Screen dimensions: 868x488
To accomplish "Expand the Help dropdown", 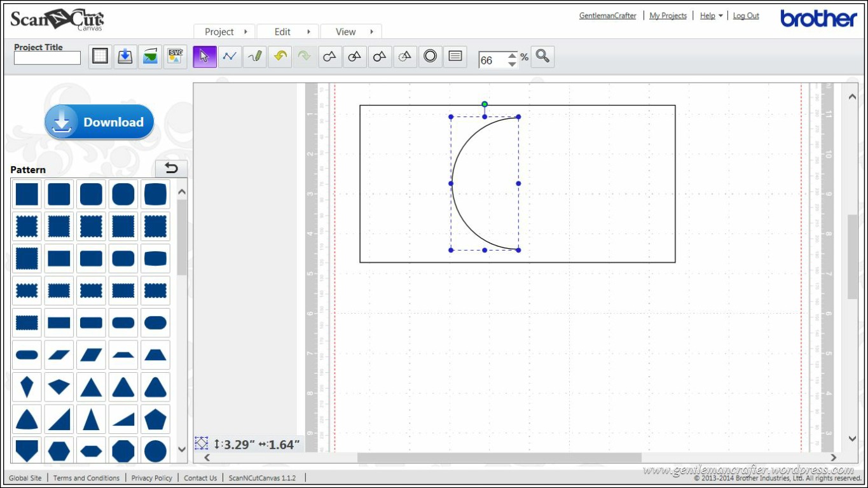I will click(711, 16).
